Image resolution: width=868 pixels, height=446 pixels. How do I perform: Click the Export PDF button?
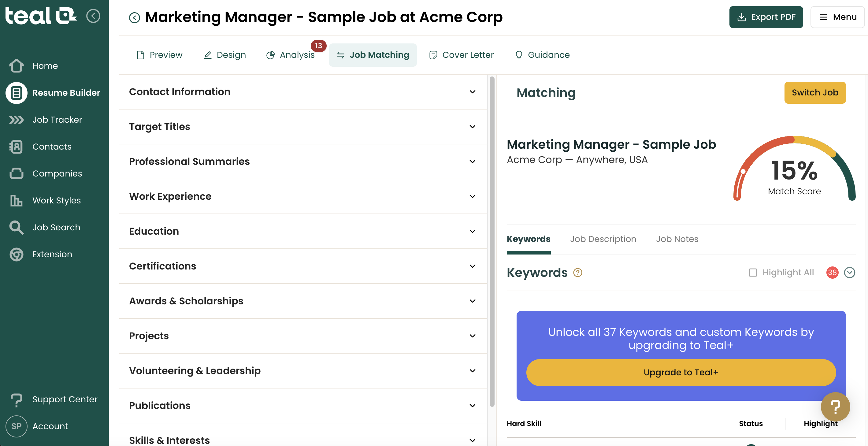tap(766, 17)
